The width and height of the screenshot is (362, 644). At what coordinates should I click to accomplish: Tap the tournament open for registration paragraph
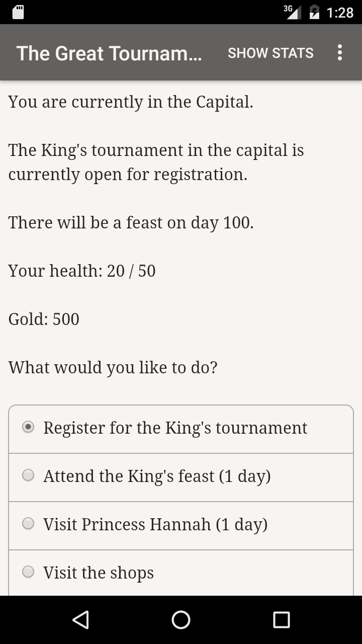tap(156, 162)
